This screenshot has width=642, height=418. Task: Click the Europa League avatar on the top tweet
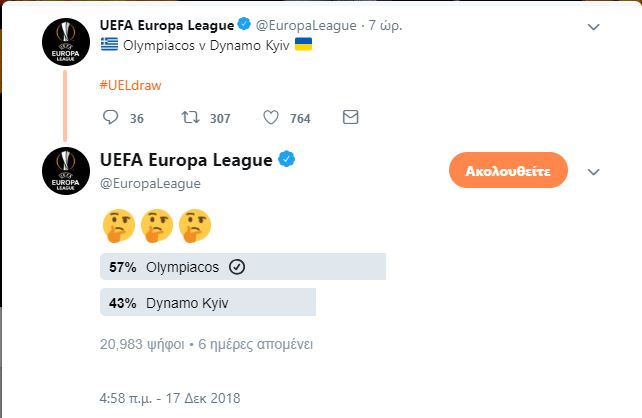pyautogui.click(x=66, y=42)
